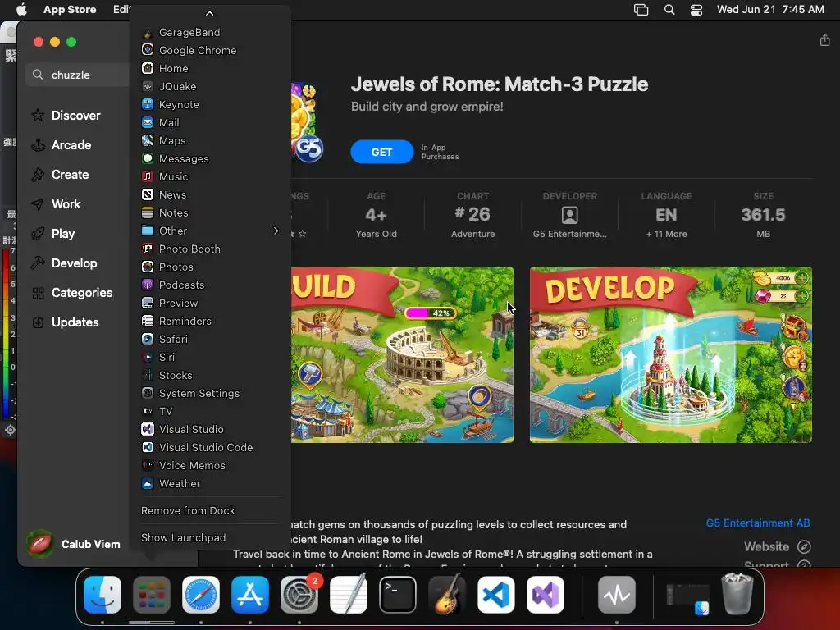This screenshot has width=840, height=630.
Task: Open Activity Monitor in the Dock
Action: pyautogui.click(x=617, y=594)
